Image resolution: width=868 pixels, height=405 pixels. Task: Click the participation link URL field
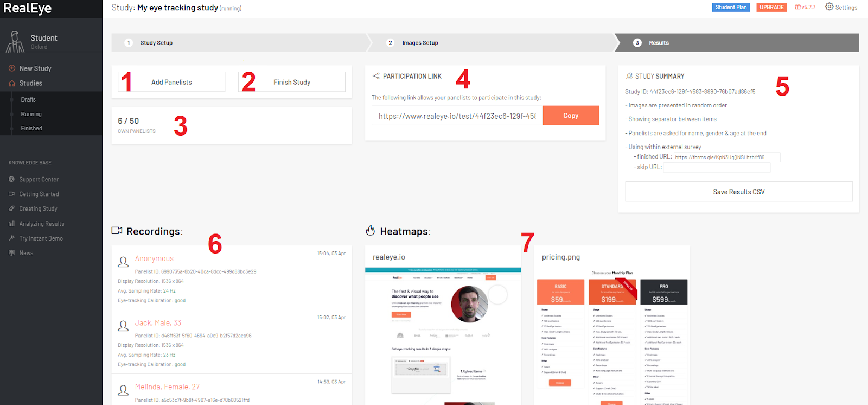click(457, 116)
